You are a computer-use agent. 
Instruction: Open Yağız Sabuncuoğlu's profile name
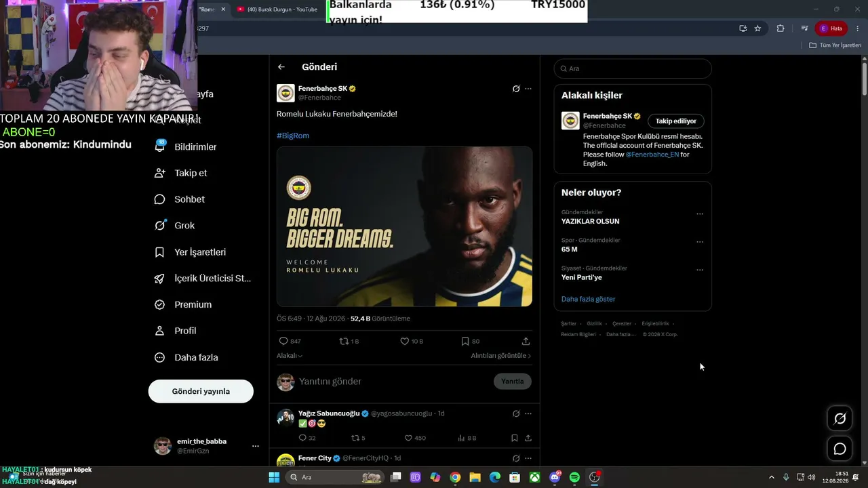point(330,413)
